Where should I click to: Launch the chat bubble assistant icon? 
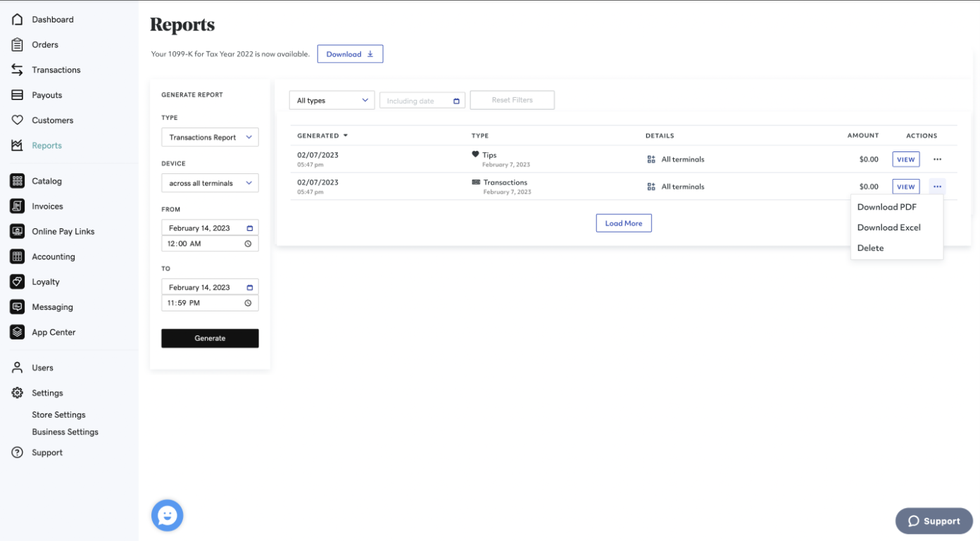click(167, 515)
